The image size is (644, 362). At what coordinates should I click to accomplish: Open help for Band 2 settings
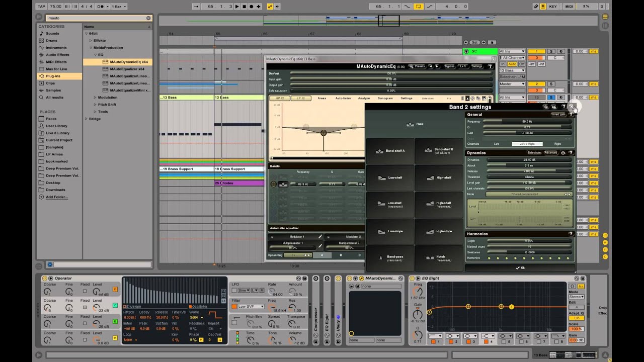tap(563, 107)
